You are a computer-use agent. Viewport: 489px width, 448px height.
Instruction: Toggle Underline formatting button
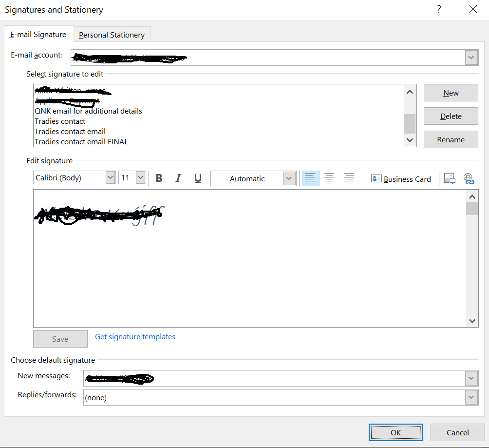pyautogui.click(x=198, y=178)
